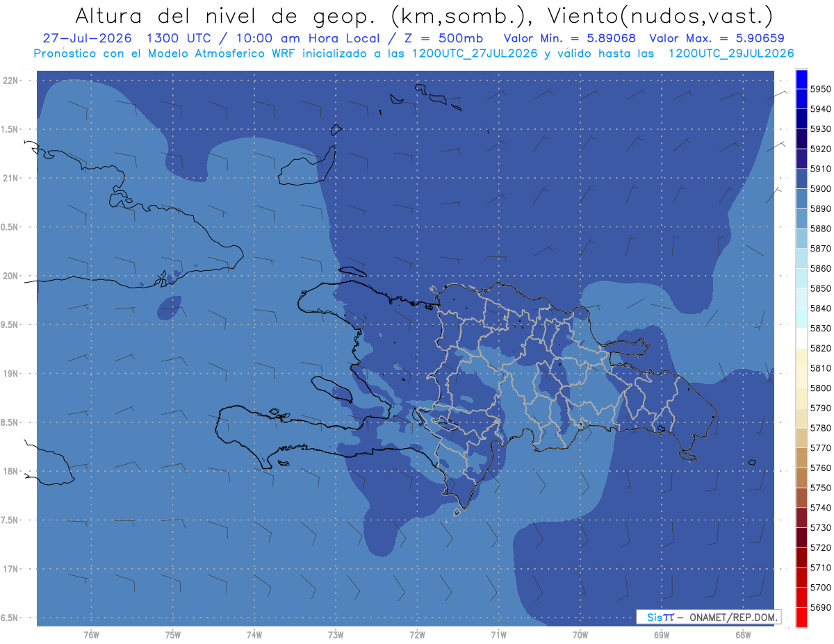Click the '69W' longitude axis label
This screenshot has height=644, width=834.
click(662, 635)
